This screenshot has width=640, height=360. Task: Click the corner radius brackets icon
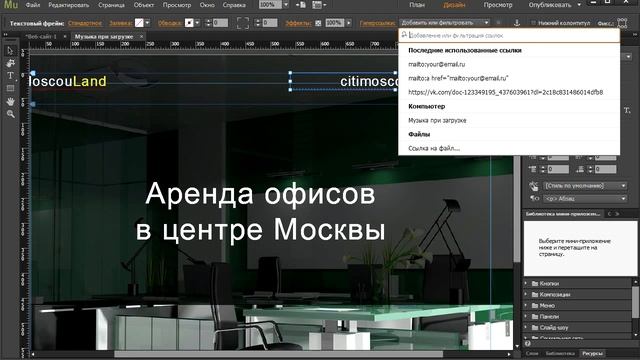(x=242, y=23)
